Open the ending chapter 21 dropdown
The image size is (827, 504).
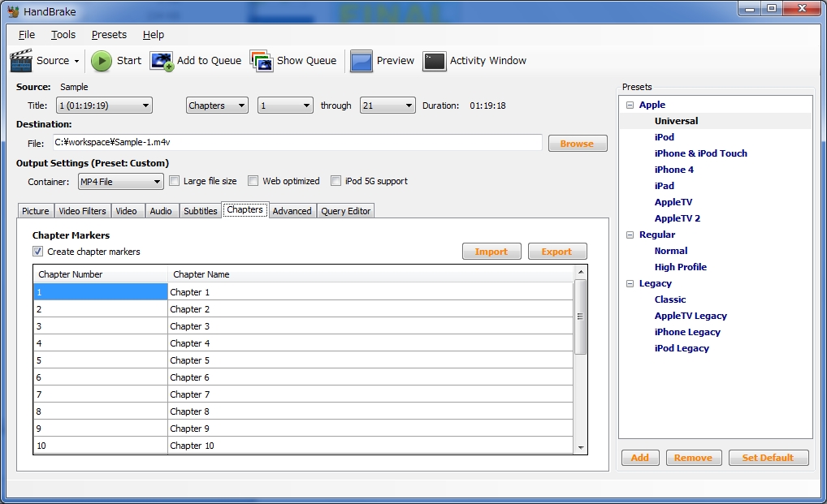[388, 106]
